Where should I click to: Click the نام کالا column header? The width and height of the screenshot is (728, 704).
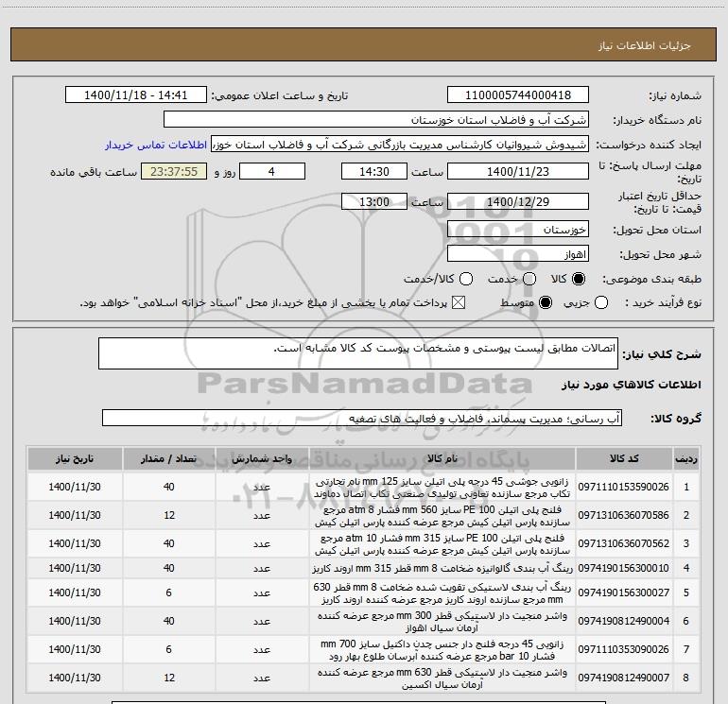click(x=442, y=458)
